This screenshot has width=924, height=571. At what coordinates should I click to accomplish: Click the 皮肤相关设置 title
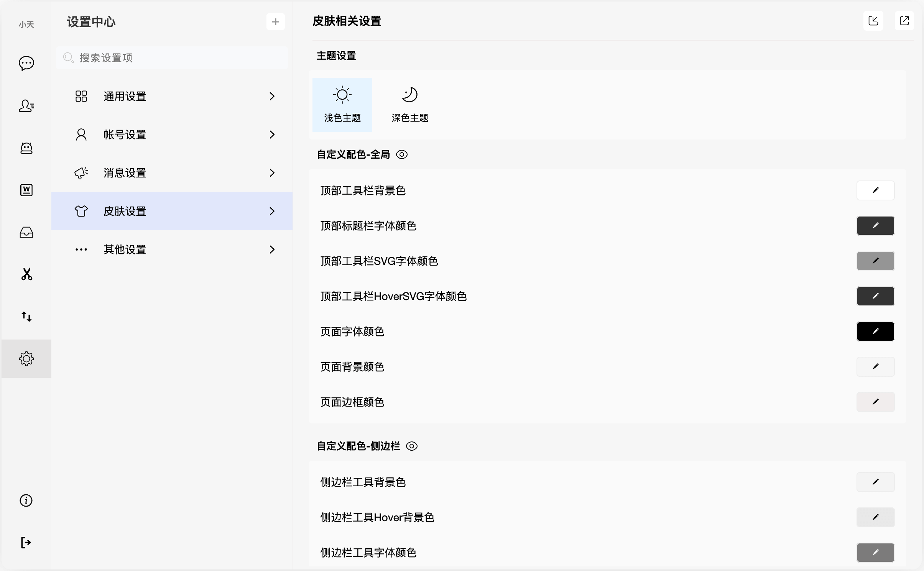[x=347, y=21]
